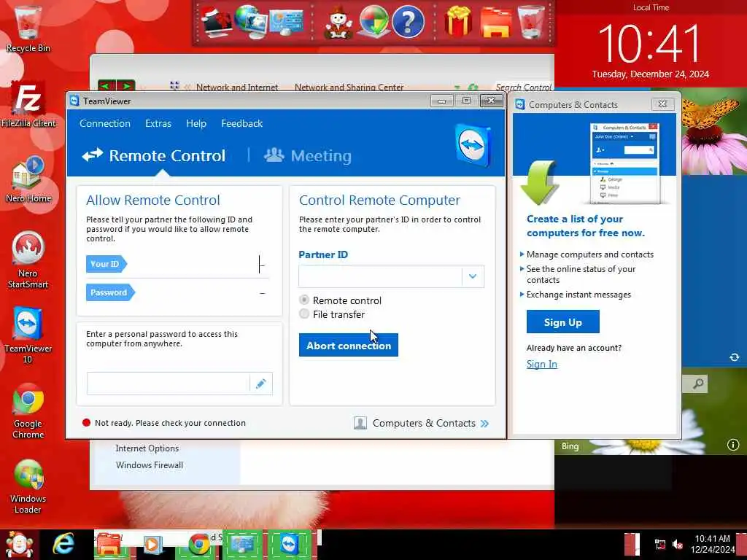Click the Search Control Panel box

pos(523,87)
